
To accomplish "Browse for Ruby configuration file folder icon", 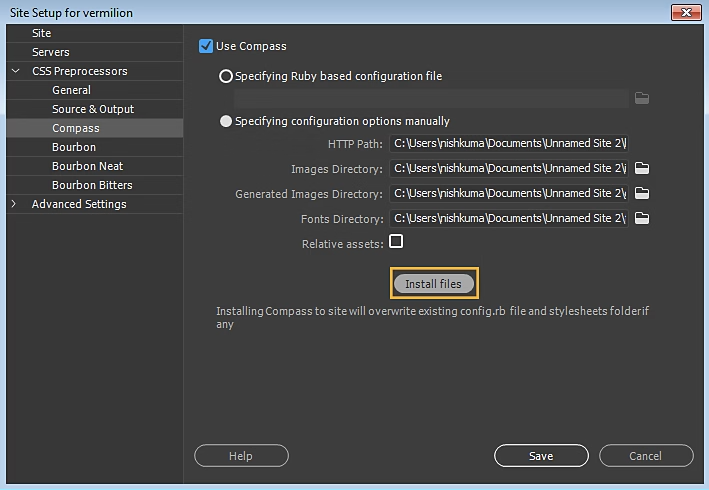I will pyautogui.click(x=642, y=98).
